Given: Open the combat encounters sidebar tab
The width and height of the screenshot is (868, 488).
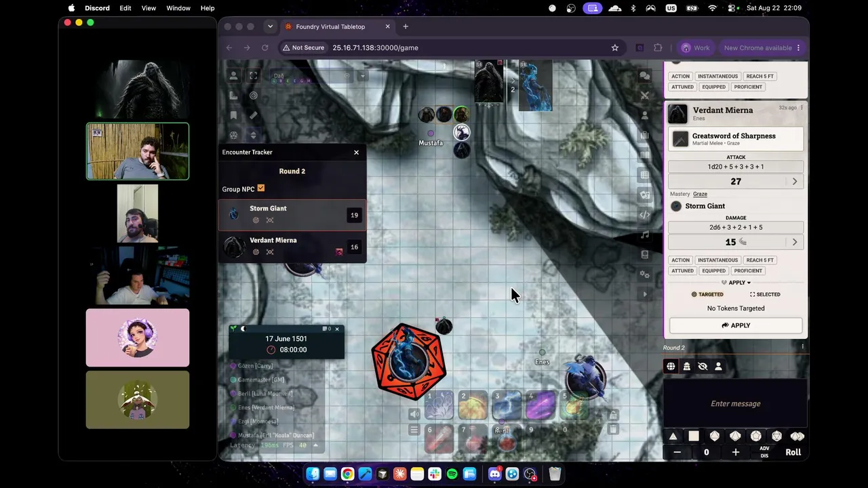Looking at the screenshot, I should (645, 96).
